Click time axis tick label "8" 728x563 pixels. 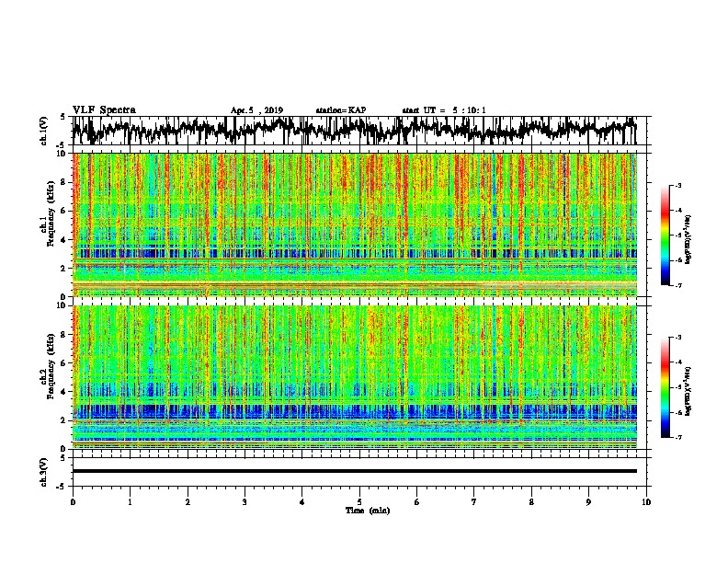[x=531, y=502]
